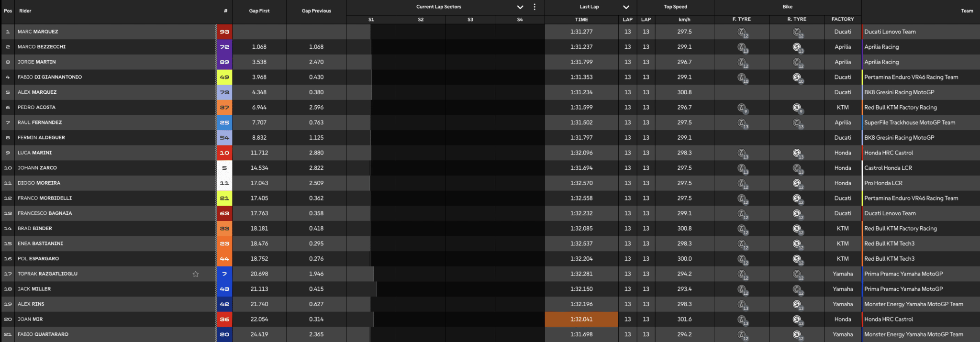Click the SuperFile Trackhouse MotoGP Team cell
This screenshot has height=342, width=980.
coord(910,122)
